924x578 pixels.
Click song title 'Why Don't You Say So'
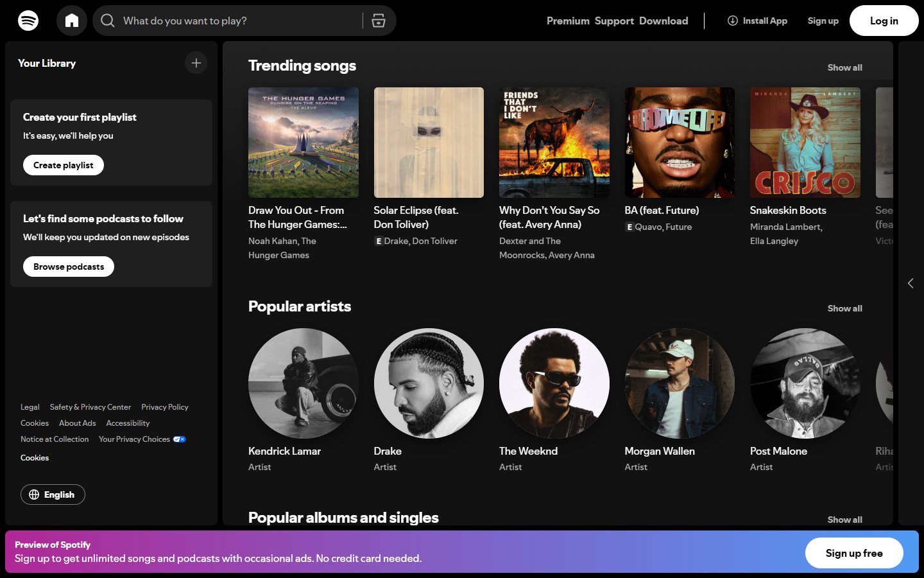click(x=549, y=217)
